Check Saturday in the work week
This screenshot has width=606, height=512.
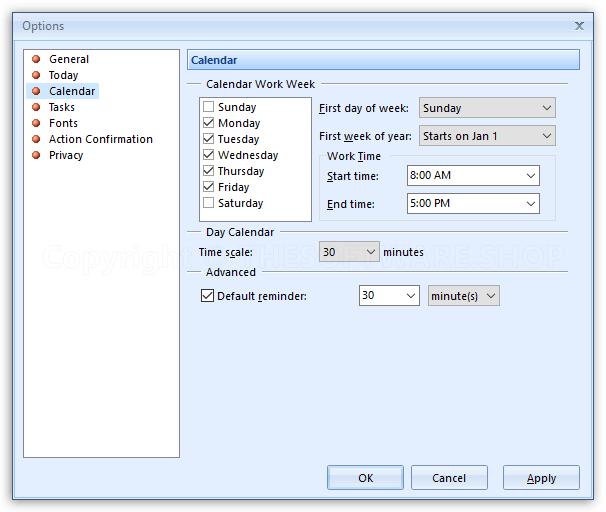[x=208, y=202]
